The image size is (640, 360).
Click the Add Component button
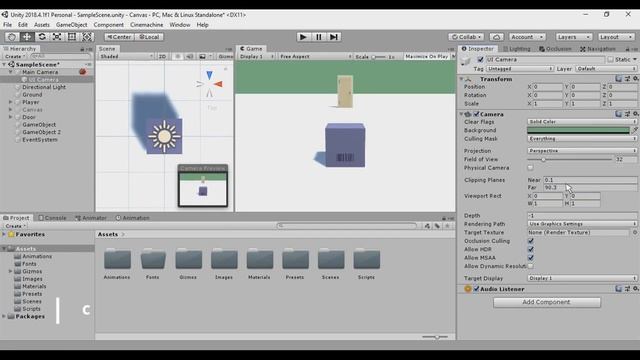pyautogui.click(x=547, y=302)
